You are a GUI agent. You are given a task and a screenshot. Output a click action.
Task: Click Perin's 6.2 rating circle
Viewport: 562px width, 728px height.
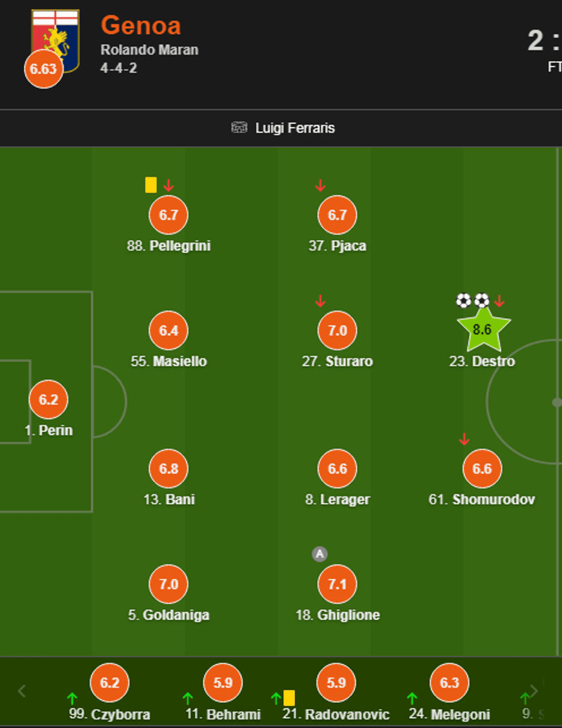point(49,400)
